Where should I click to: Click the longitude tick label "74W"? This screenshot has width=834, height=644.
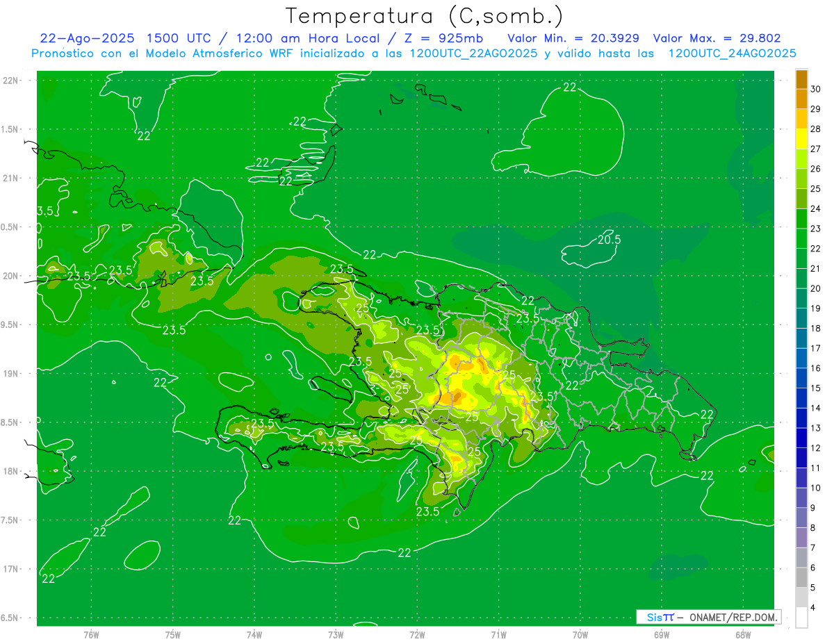(x=254, y=635)
